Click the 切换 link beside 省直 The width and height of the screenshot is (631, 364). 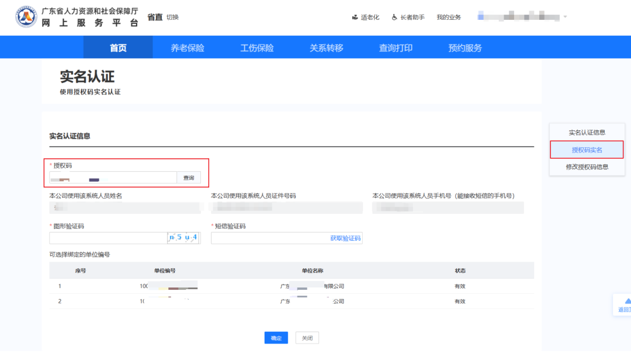pos(174,17)
